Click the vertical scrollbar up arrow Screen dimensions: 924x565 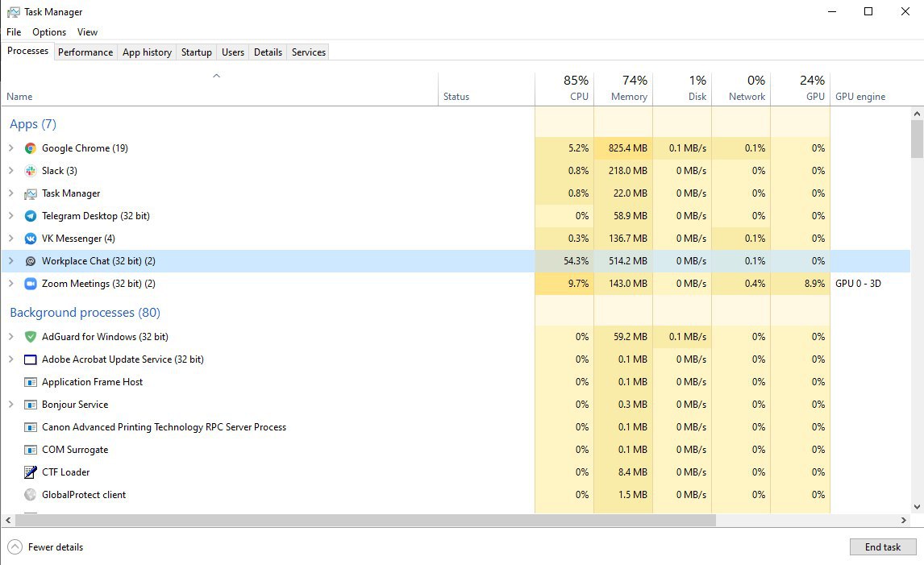[x=917, y=113]
